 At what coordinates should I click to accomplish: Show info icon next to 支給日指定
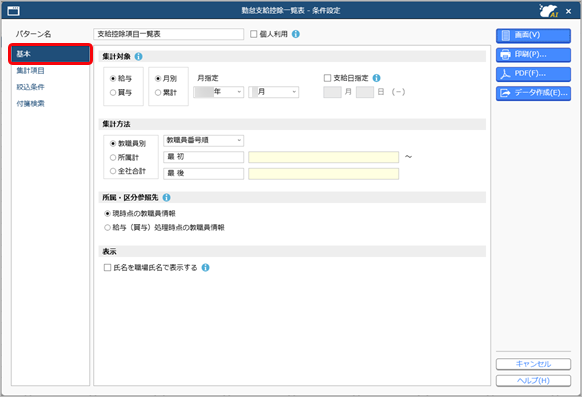(x=376, y=78)
